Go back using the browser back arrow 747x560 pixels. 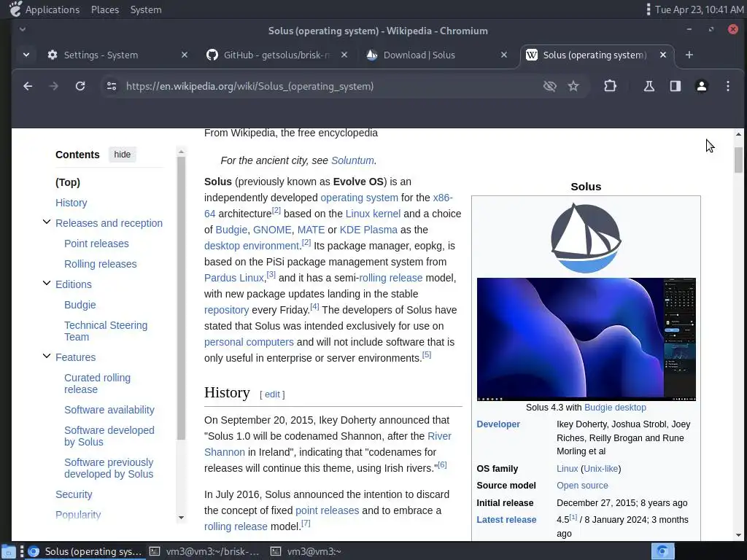28,86
